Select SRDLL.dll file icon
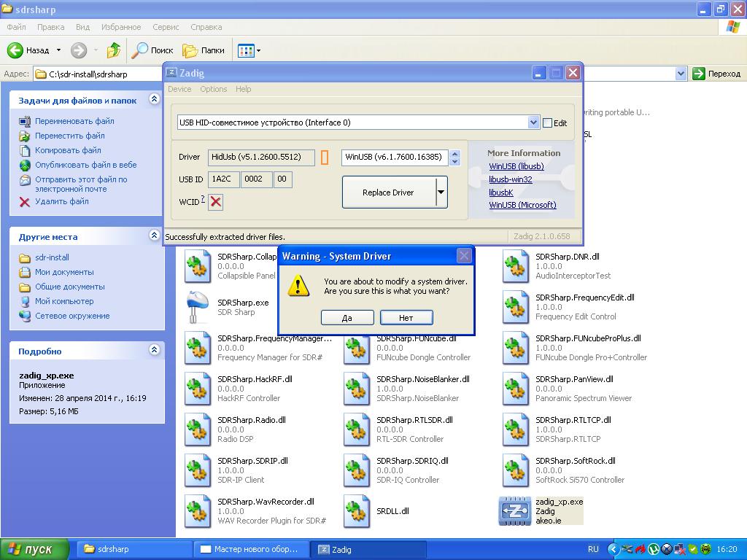Screen dimensions: 747x560 (x=356, y=511)
